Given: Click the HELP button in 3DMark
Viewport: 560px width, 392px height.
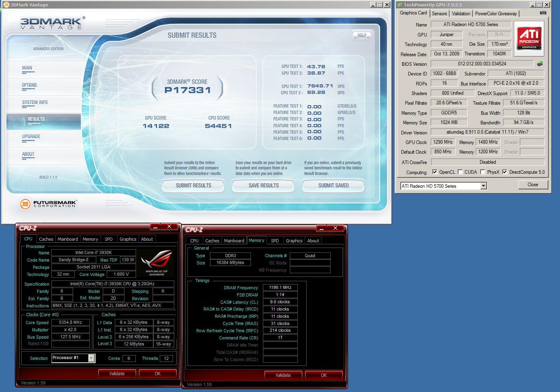Looking at the screenshot, I should [362, 35].
